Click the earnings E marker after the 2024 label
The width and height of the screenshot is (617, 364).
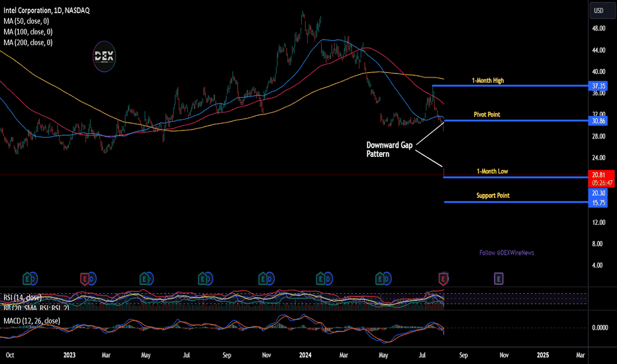pos(320,279)
